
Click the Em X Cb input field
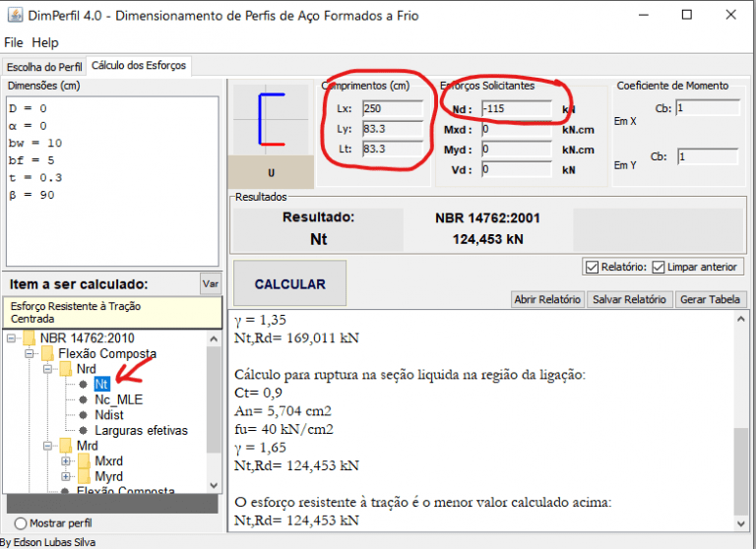coord(708,108)
